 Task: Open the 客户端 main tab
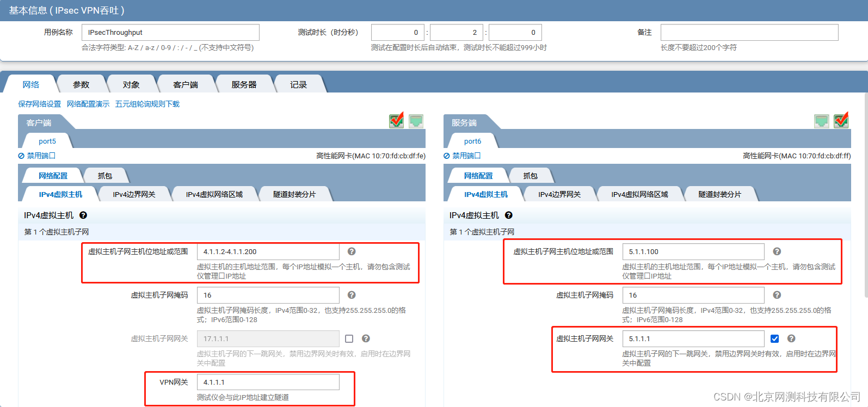tap(186, 84)
